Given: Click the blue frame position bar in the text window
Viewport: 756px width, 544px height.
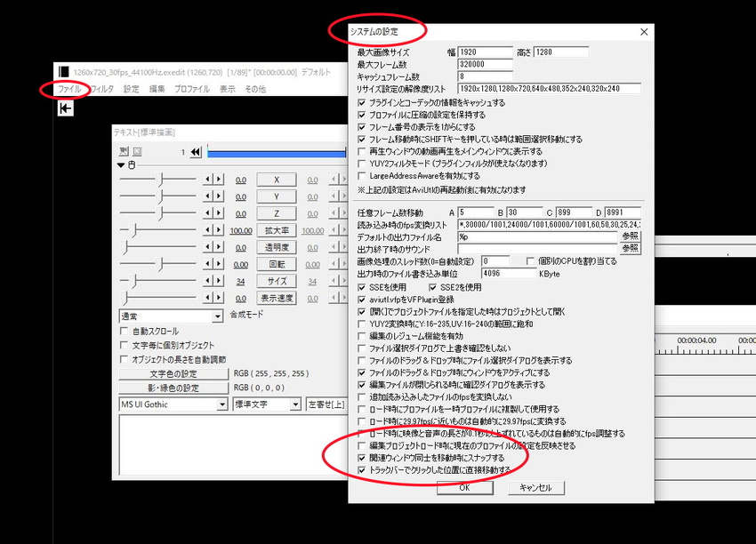Looking at the screenshot, I should (277, 153).
